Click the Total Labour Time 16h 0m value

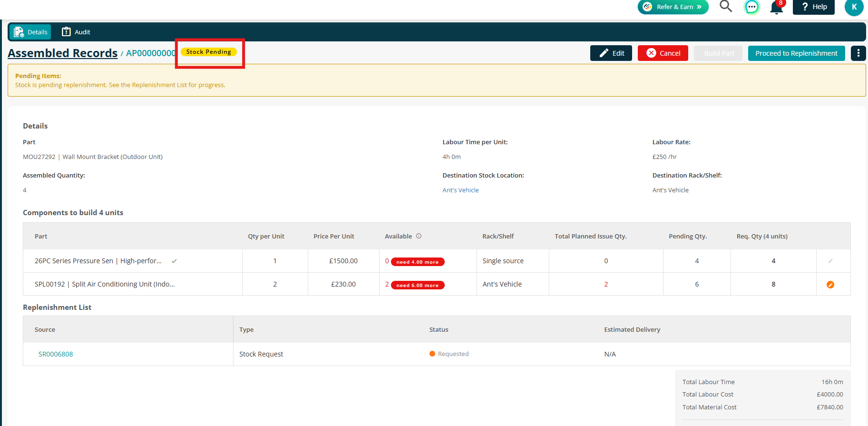[x=832, y=382]
